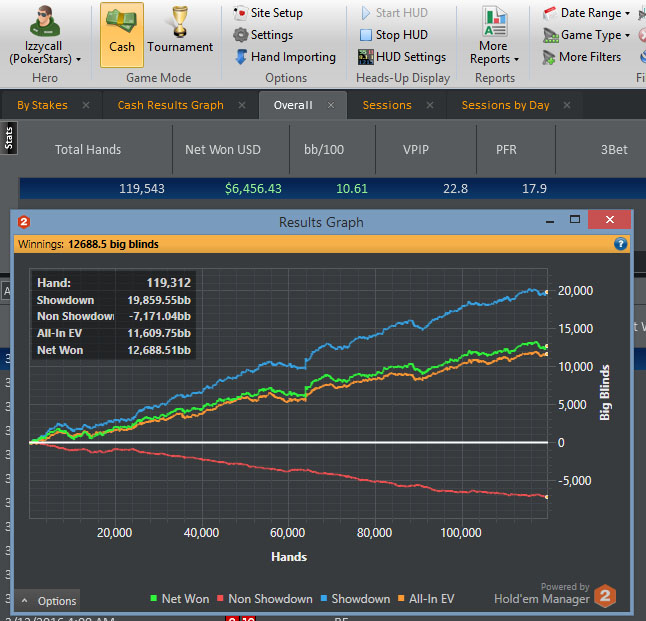Select the Overall tab
This screenshot has height=621, width=646.
coord(293,105)
